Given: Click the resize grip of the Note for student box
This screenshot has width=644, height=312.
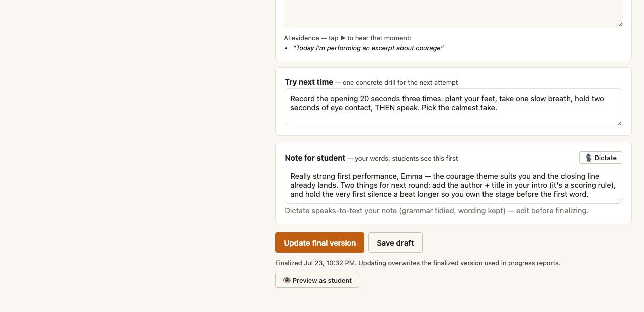Looking at the screenshot, I should click(x=619, y=201).
